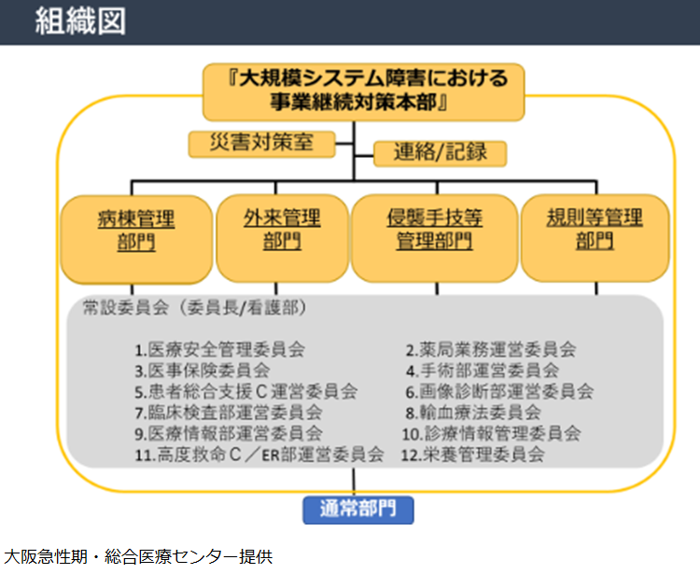The width and height of the screenshot is (700, 588).
Task: Click 12.栄養管理委員会 list item
Action: pyautogui.click(x=473, y=455)
